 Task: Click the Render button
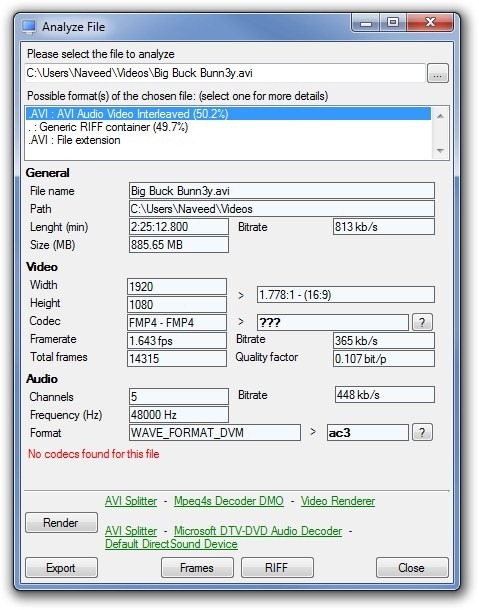tap(61, 522)
